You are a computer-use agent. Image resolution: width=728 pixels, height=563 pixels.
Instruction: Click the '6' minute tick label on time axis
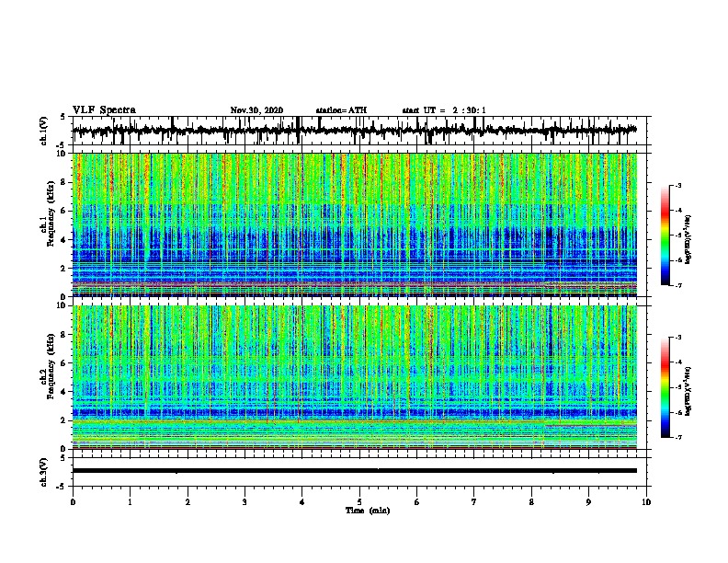(x=417, y=502)
